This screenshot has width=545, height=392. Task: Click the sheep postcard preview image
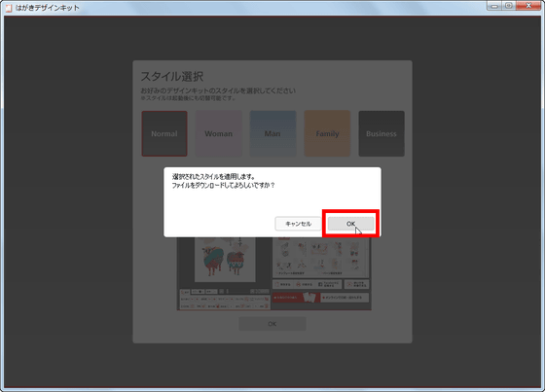pyautogui.click(x=225, y=260)
